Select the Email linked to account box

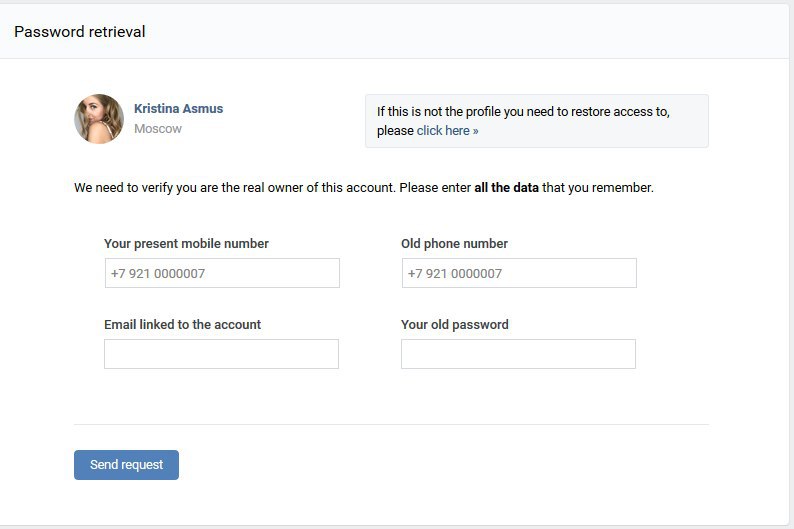point(221,354)
